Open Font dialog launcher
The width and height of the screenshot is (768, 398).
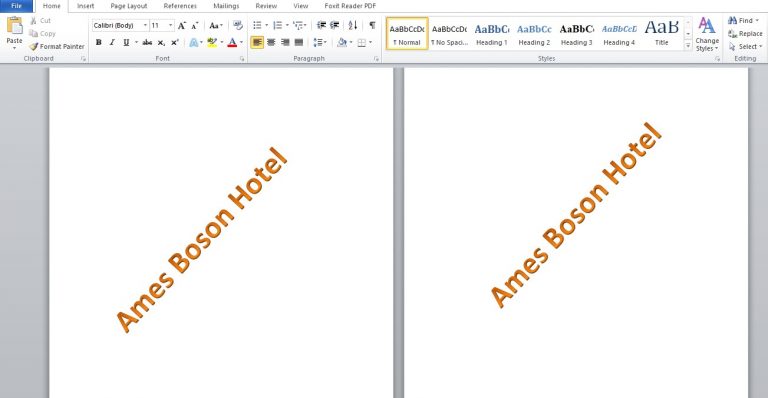tap(242, 59)
